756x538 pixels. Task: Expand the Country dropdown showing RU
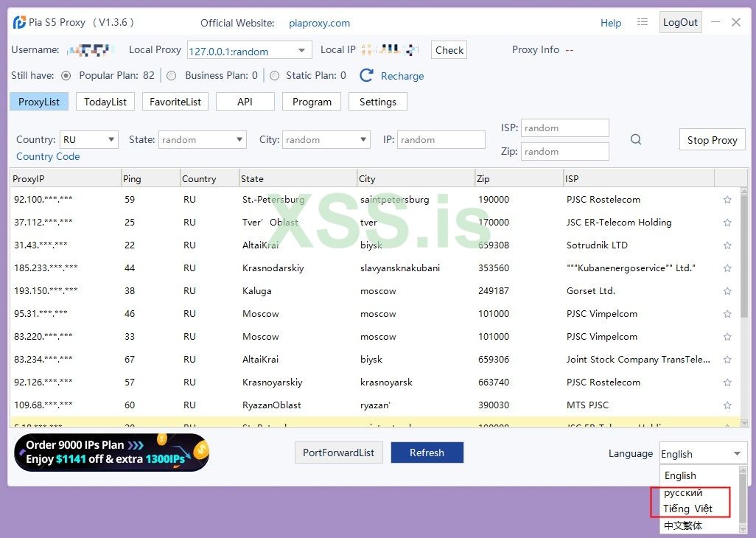(89, 139)
